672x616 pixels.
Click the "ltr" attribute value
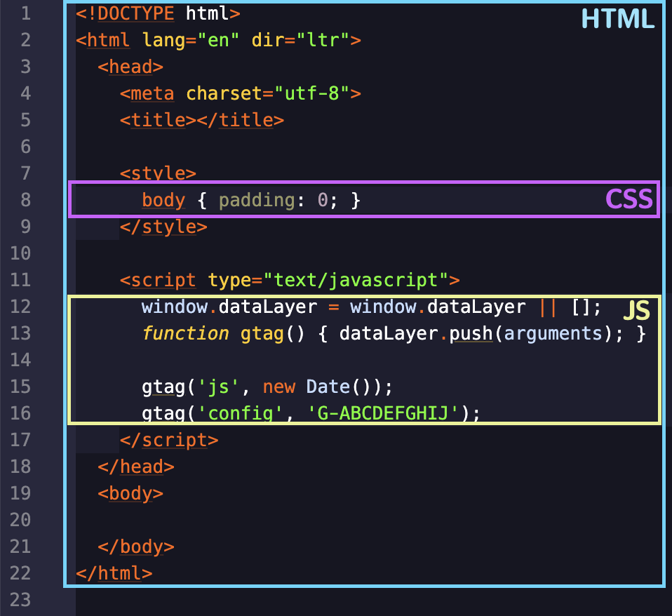(323, 40)
